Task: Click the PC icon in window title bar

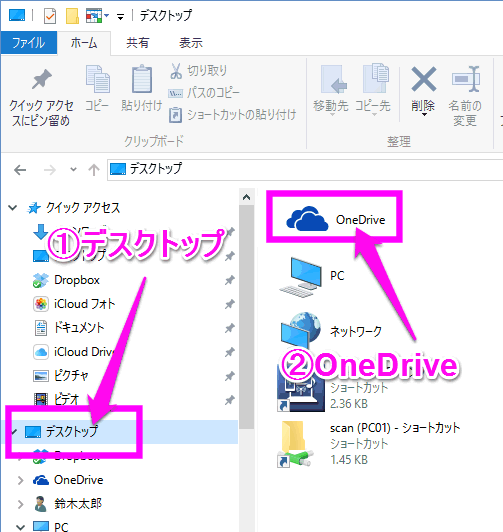Action: [17, 16]
